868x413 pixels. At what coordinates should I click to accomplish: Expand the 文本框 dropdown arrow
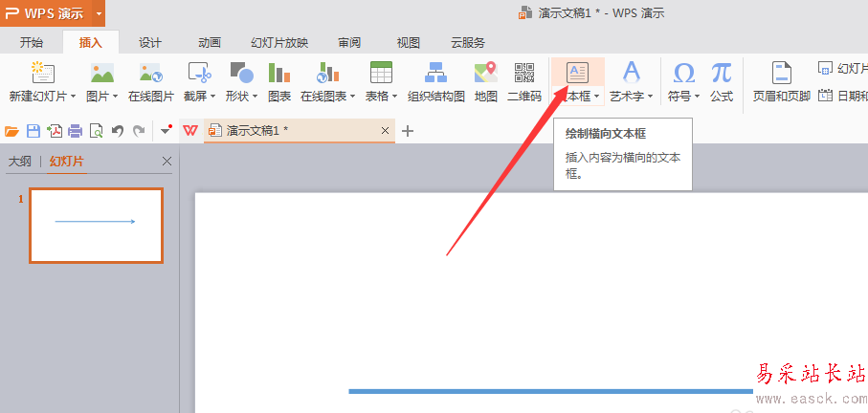pyautogui.click(x=597, y=97)
